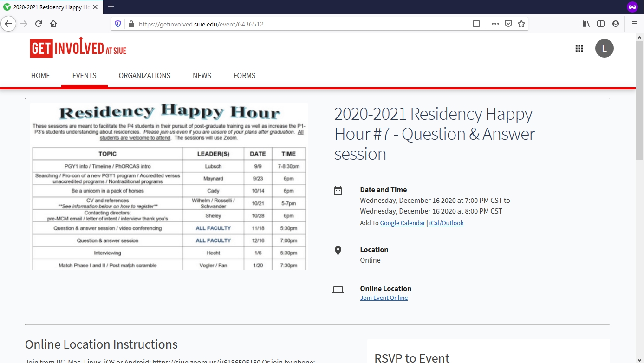Open the tracking protection shield icon
The width and height of the screenshot is (644, 363).
[118, 24]
